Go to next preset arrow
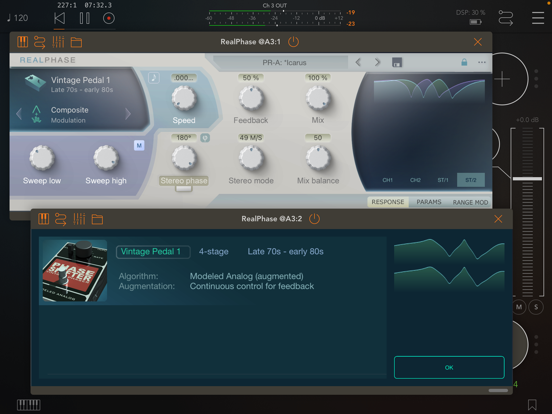This screenshot has width=552, height=414. point(377,63)
